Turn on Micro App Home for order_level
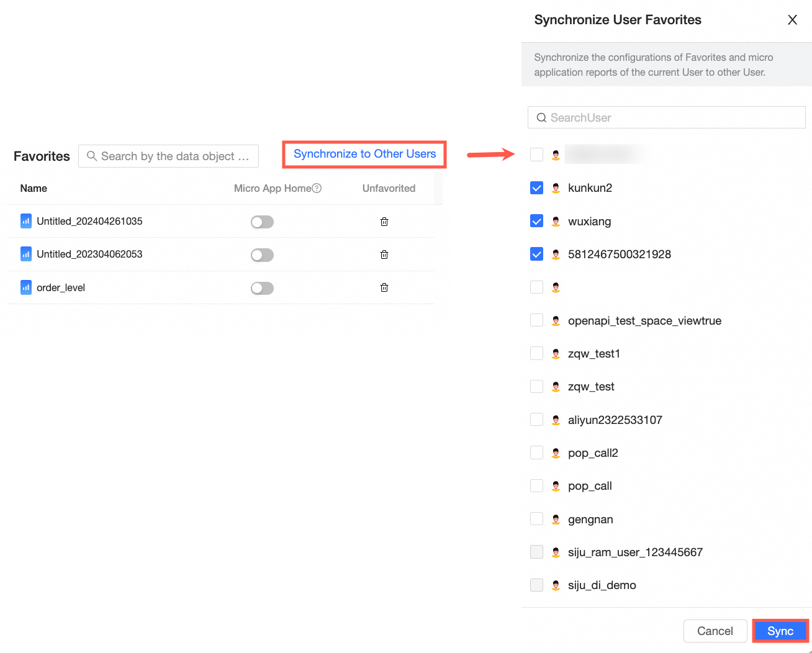The height and width of the screenshot is (653, 812). click(x=262, y=288)
